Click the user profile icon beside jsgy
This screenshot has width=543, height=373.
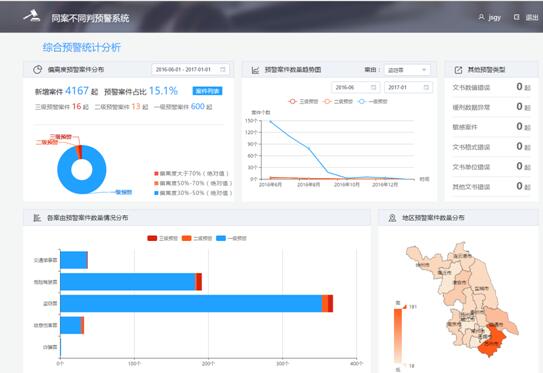pyautogui.click(x=481, y=17)
